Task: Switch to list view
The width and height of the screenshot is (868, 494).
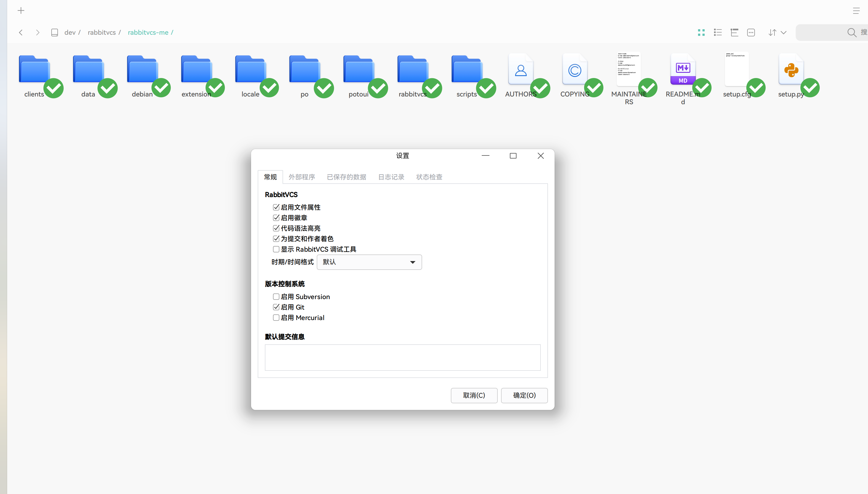Action: tap(718, 32)
